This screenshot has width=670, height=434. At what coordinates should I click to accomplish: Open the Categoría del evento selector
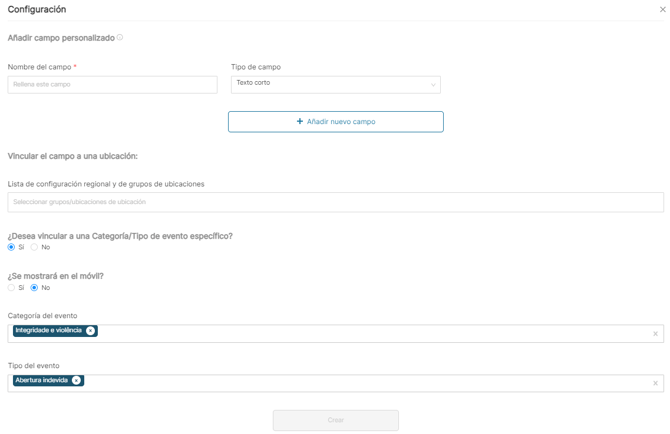(370, 333)
